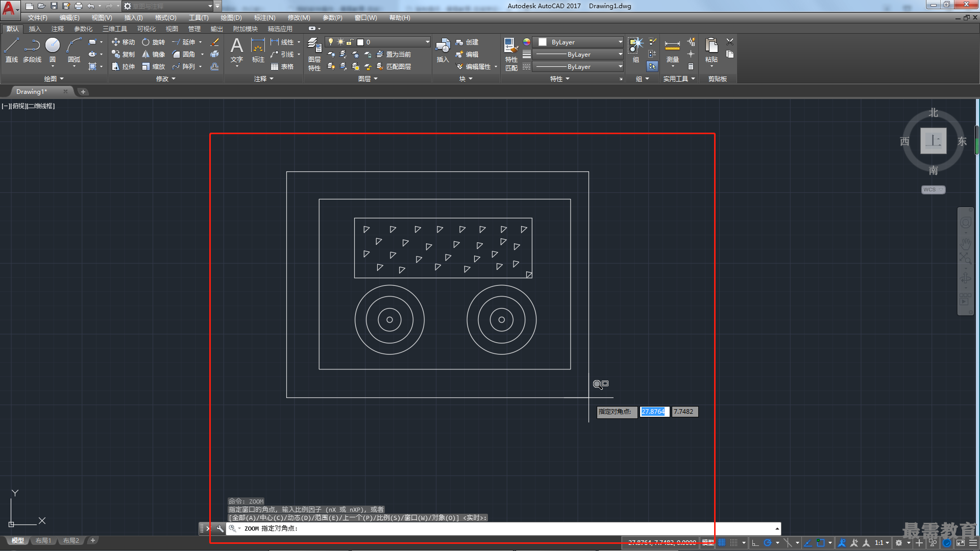Click the Paste (粘贴) button
980x551 pixels.
coord(712,51)
